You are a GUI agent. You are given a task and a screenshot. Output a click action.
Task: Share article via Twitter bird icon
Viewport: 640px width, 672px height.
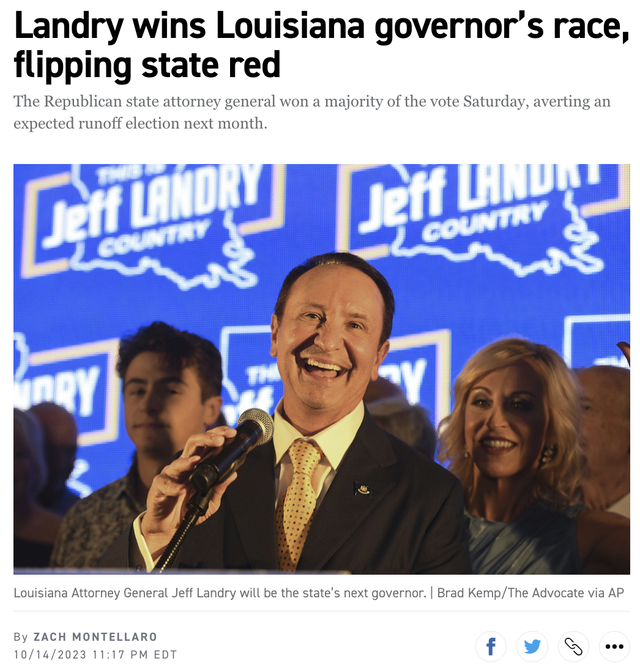pyautogui.click(x=532, y=646)
